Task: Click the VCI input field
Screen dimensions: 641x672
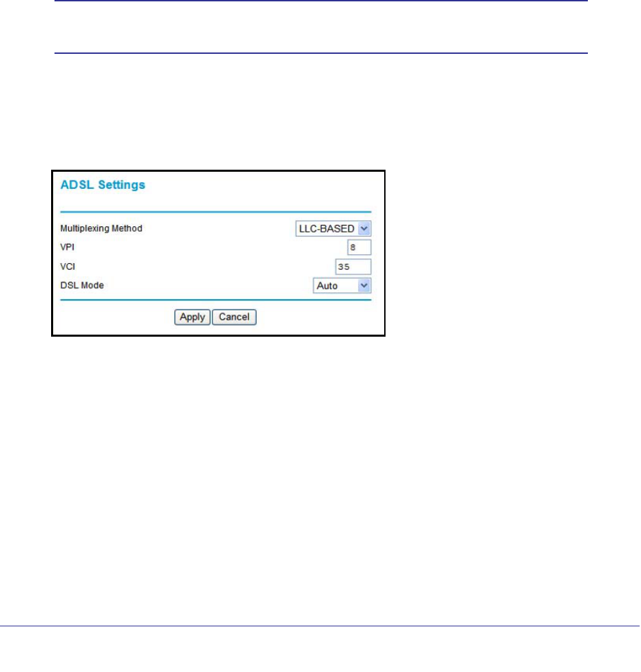Action: pos(354,267)
